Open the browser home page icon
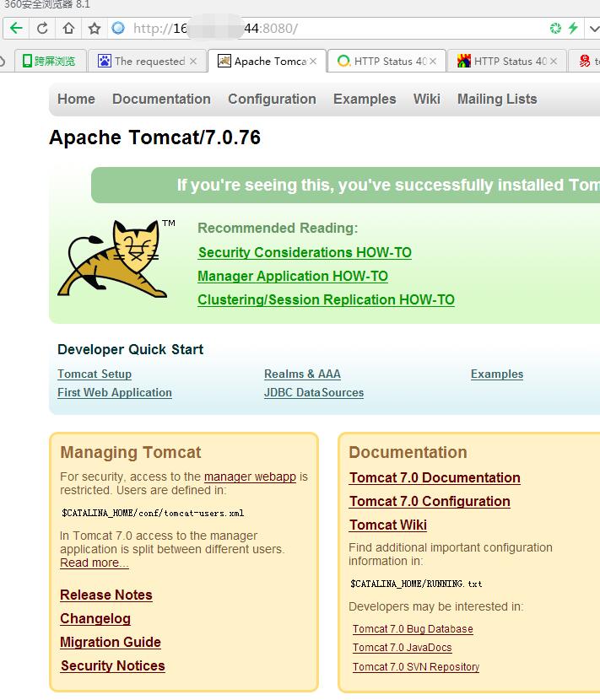Screen dimensions: 600x700 [x=68, y=29]
